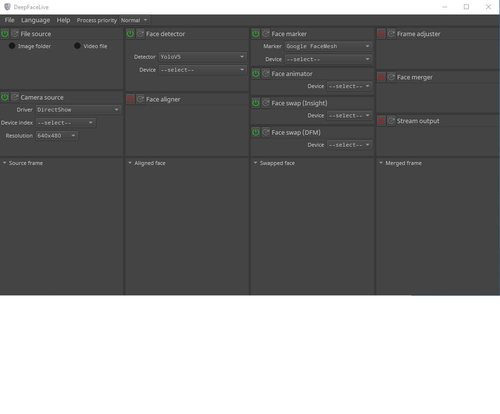
Task: Open the Marker Google FaceMesh dropdown
Action: click(328, 46)
